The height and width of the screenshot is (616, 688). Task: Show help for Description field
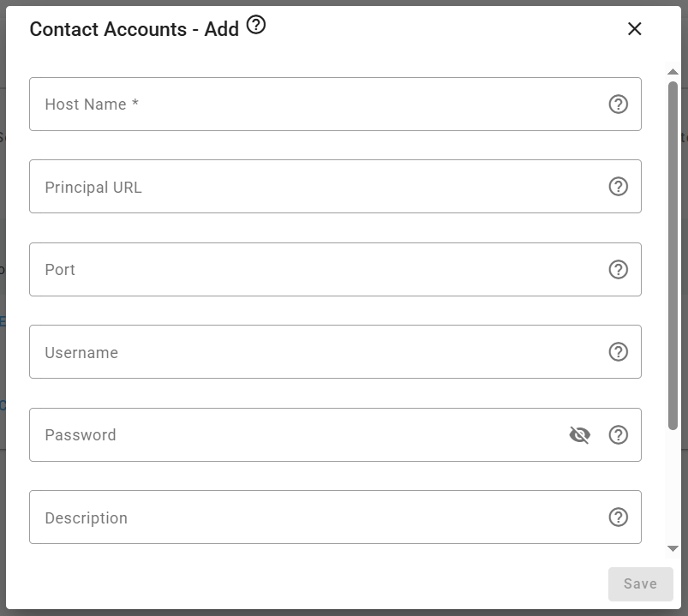pos(619,517)
